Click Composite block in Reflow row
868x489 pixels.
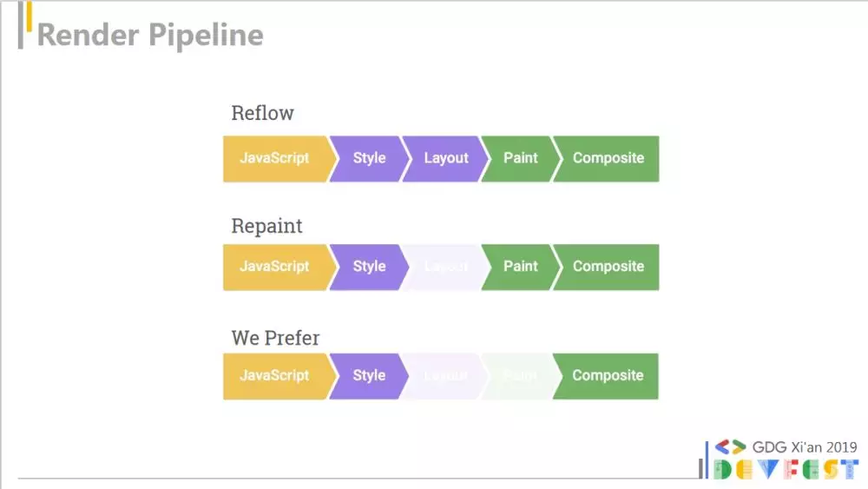(x=608, y=158)
